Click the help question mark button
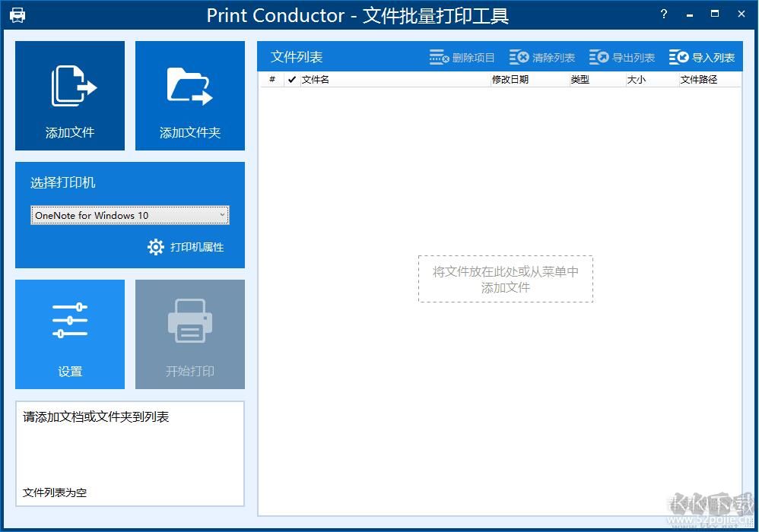Image resolution: width=759 pixels, height=532 pixels. (x=662, y=14)
